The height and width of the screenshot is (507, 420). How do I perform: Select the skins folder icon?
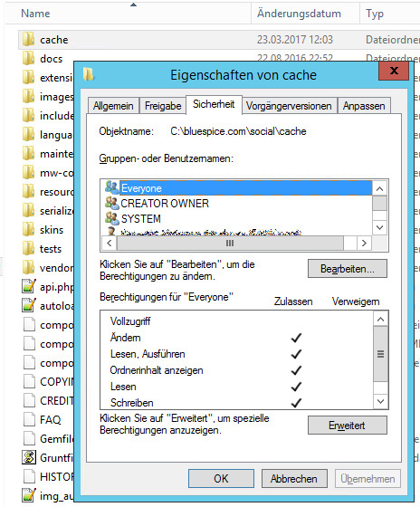pos(28,230)
